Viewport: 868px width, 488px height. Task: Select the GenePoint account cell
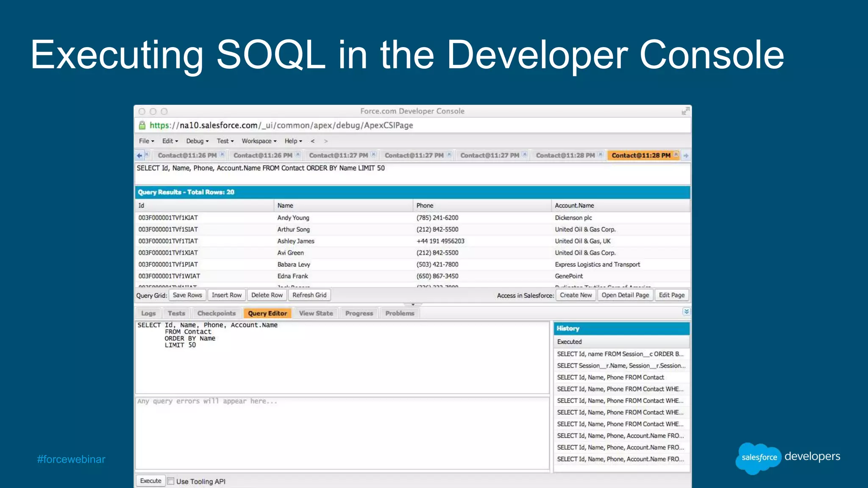click(569, 276)
